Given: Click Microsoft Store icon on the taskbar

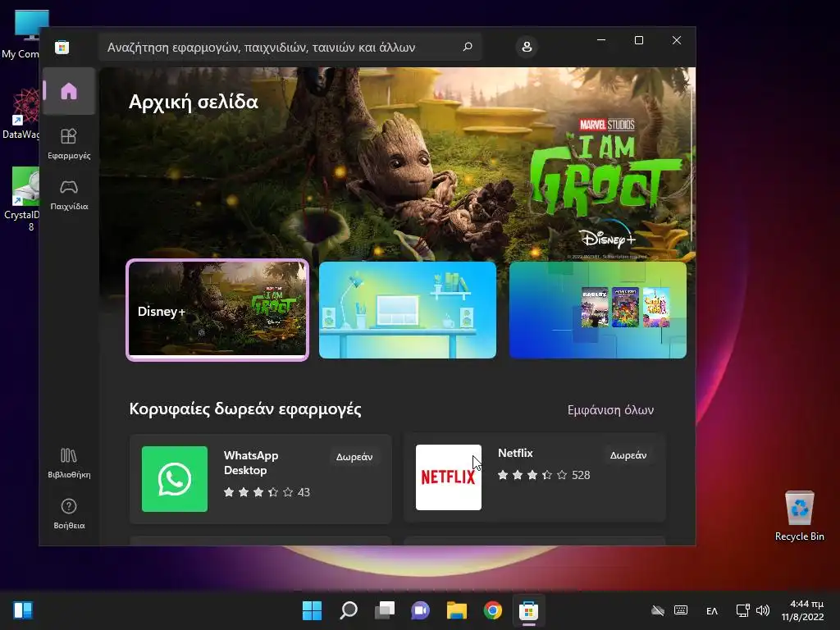Looking at the screenshot, I should (528, 610).
